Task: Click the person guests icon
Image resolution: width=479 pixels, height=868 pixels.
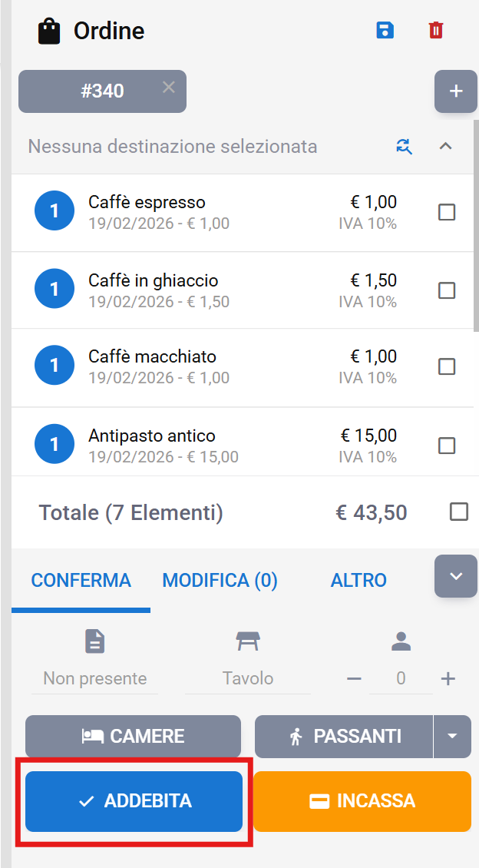Action: pyautogui.click(x=401, y=641)
